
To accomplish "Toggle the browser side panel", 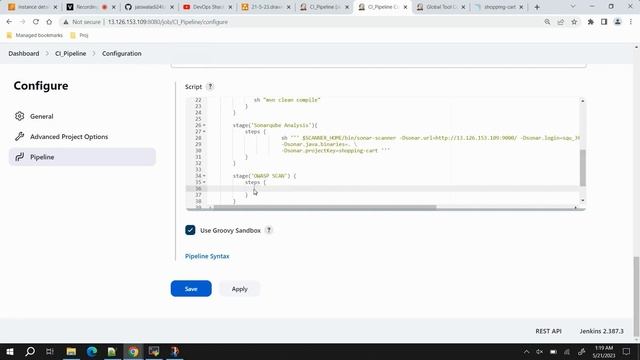I will pos(604,22).
